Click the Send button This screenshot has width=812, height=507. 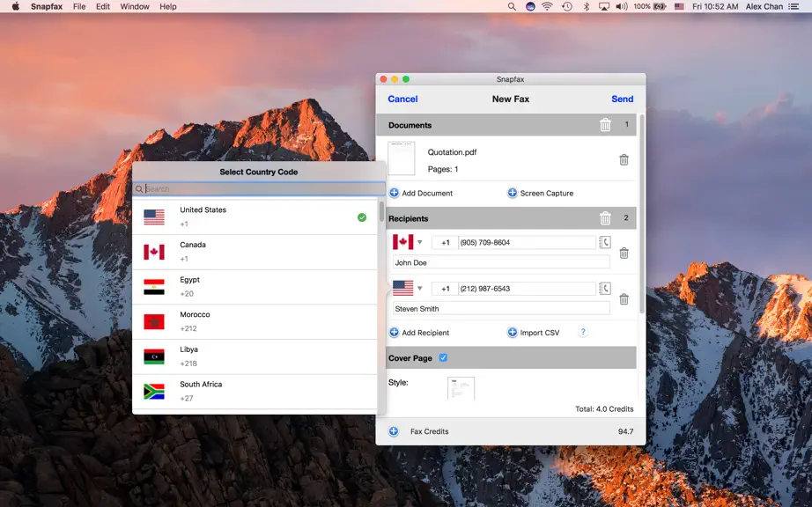point(622,99)
